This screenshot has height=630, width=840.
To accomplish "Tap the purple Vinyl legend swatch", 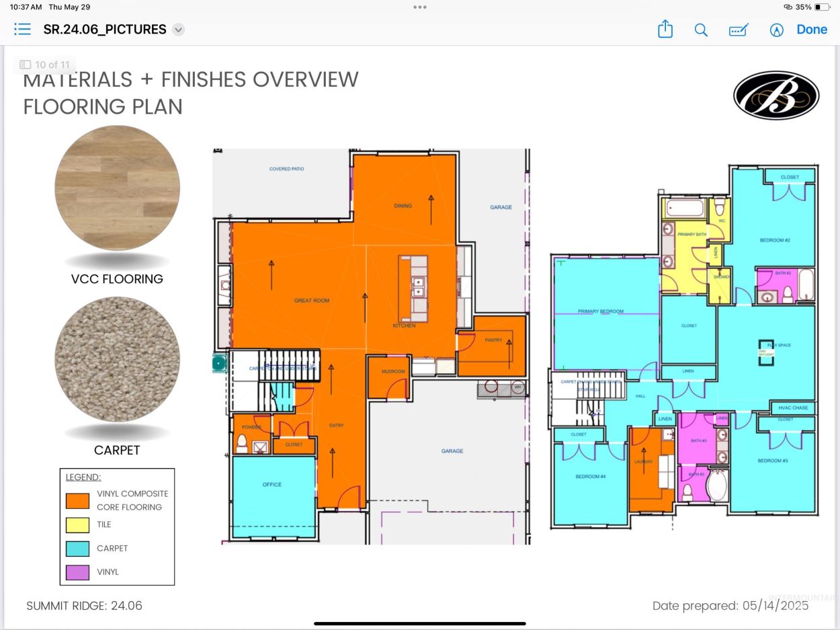I will coord(77,572).
